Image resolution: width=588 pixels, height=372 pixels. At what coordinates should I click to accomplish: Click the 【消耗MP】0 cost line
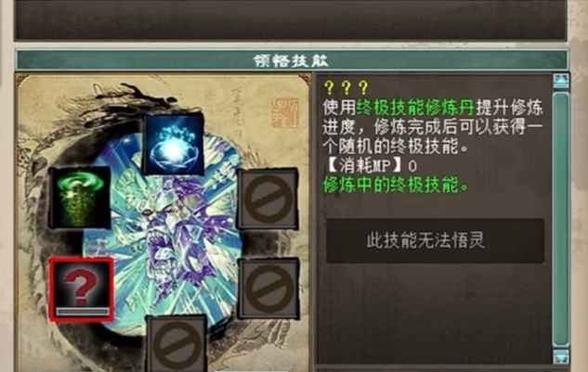pos(370,165)
